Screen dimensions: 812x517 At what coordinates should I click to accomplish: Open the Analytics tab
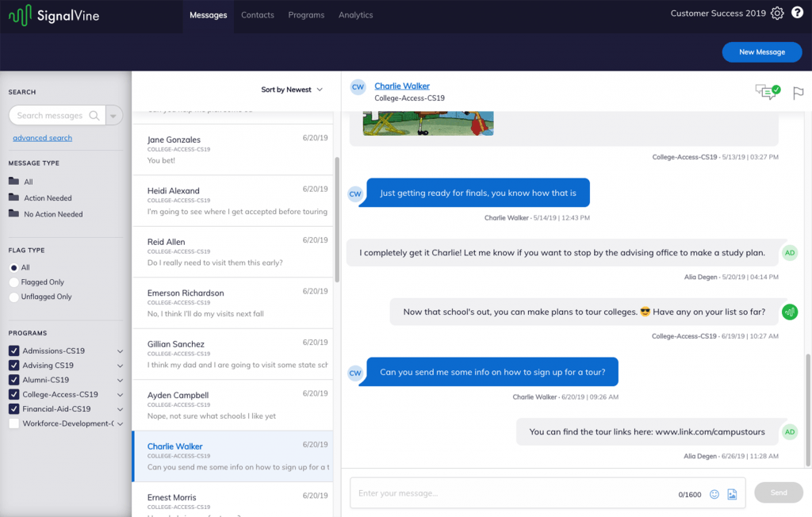click(355, 15)
